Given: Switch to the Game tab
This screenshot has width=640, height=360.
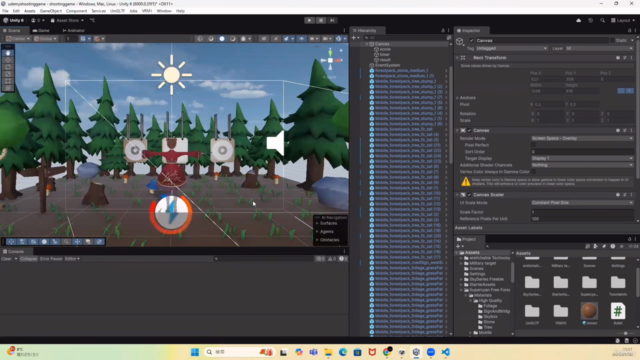Looking at the screenshot, I should point(41,31).
